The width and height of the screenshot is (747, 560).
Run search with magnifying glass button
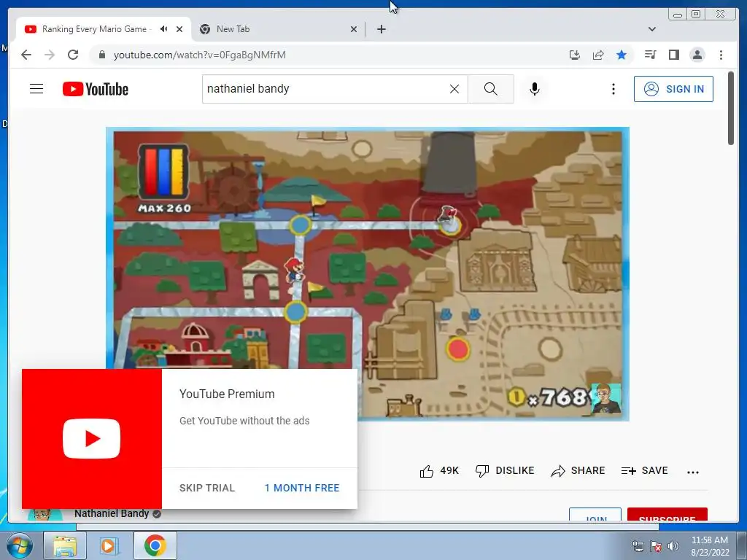pyautogui.click(x=491, y=89)
